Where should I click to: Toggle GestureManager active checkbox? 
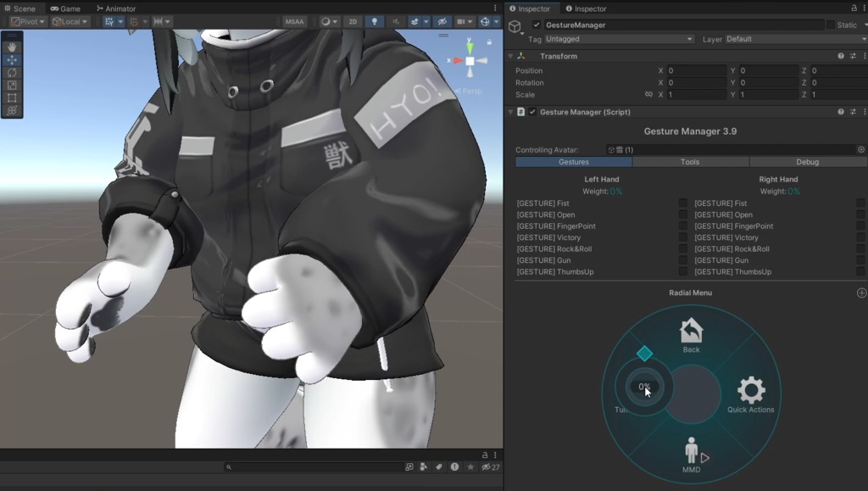537,25
